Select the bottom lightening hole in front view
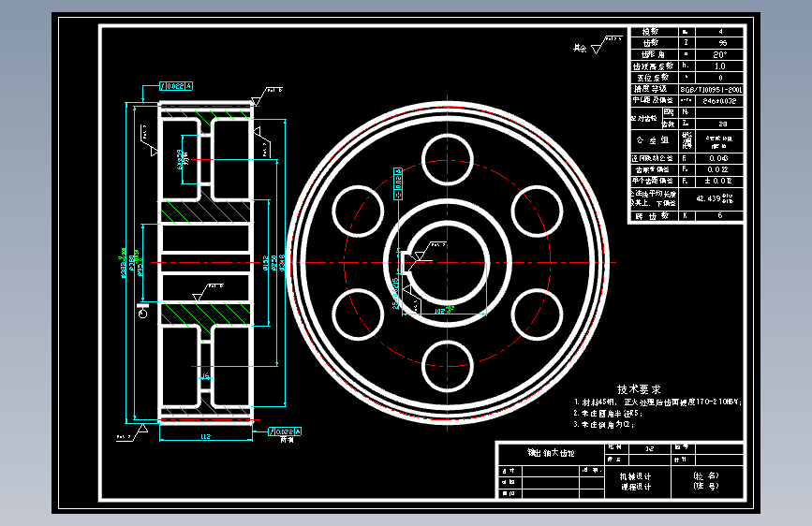 [448, 366]
